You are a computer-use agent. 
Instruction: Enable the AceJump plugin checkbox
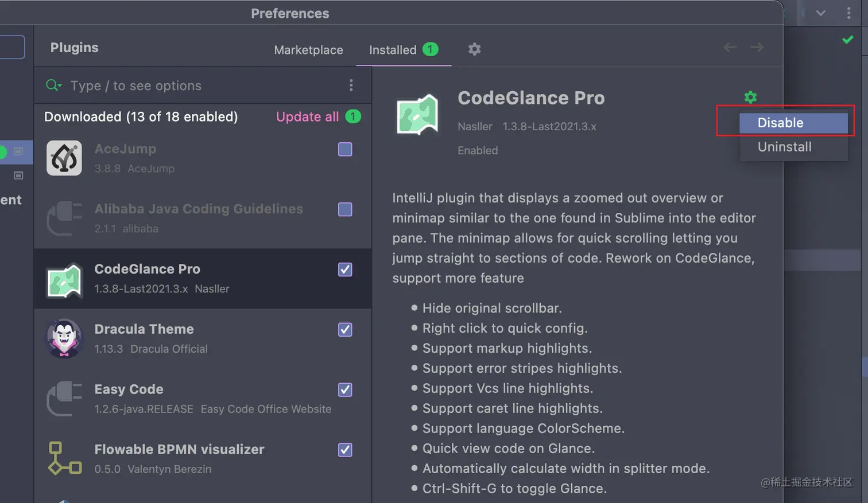(345, 149)
